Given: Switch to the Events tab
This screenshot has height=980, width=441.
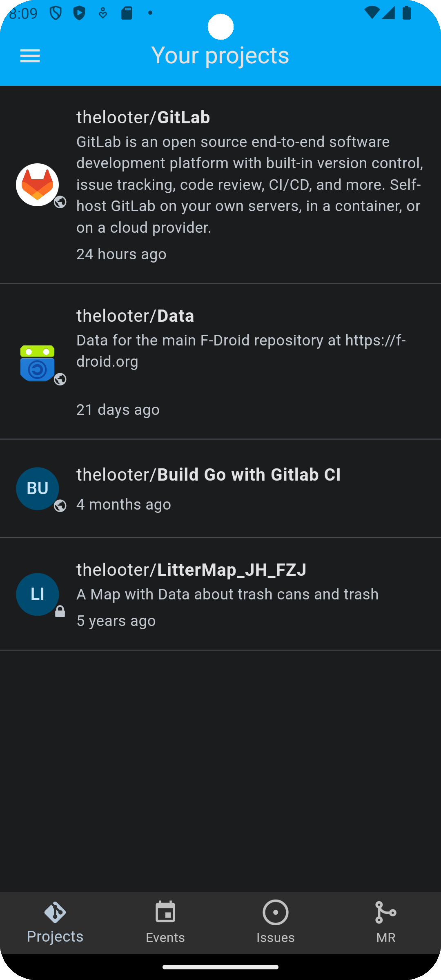Looking at the screenshot, I should click(x=165, y=923).
